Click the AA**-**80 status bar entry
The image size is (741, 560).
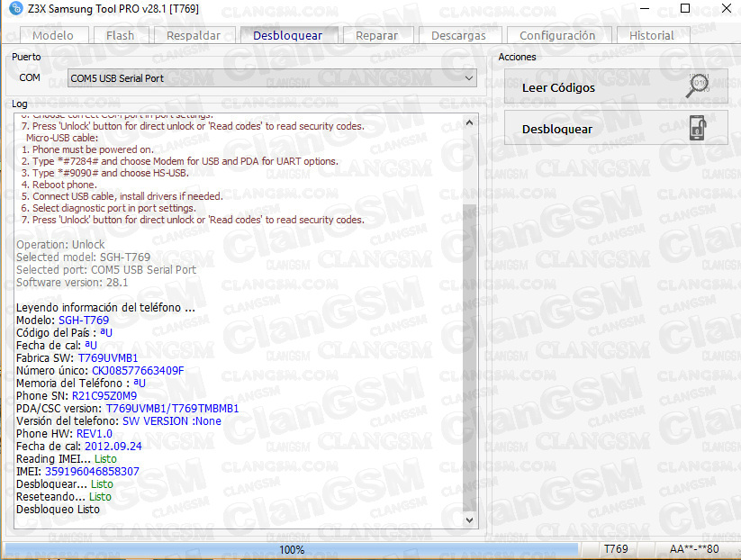pyautogui.click(x=694, y=549)
